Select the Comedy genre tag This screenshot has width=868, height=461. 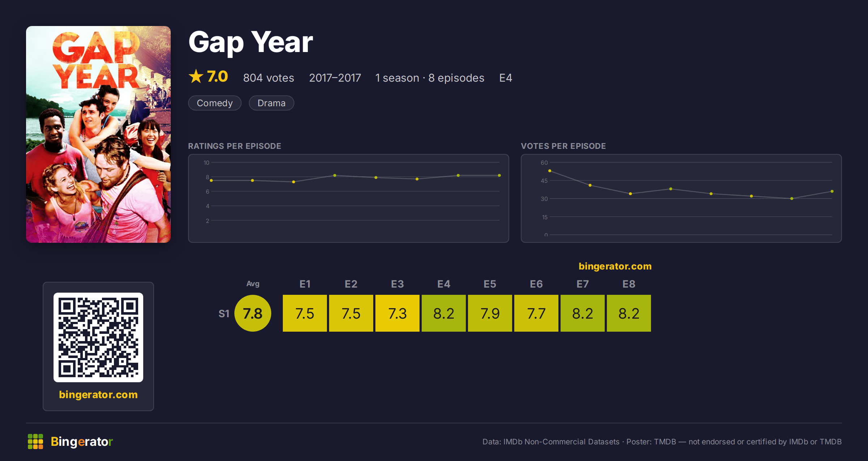pos(215,103)
